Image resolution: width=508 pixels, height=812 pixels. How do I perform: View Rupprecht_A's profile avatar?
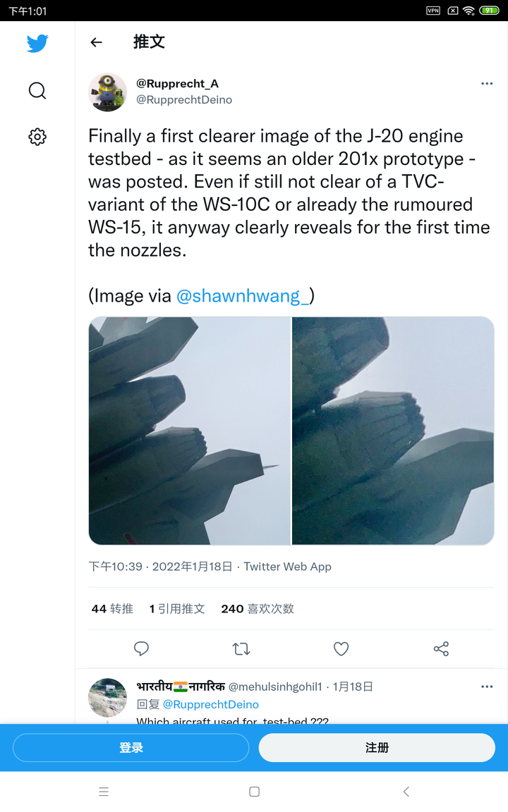point(107,92)
